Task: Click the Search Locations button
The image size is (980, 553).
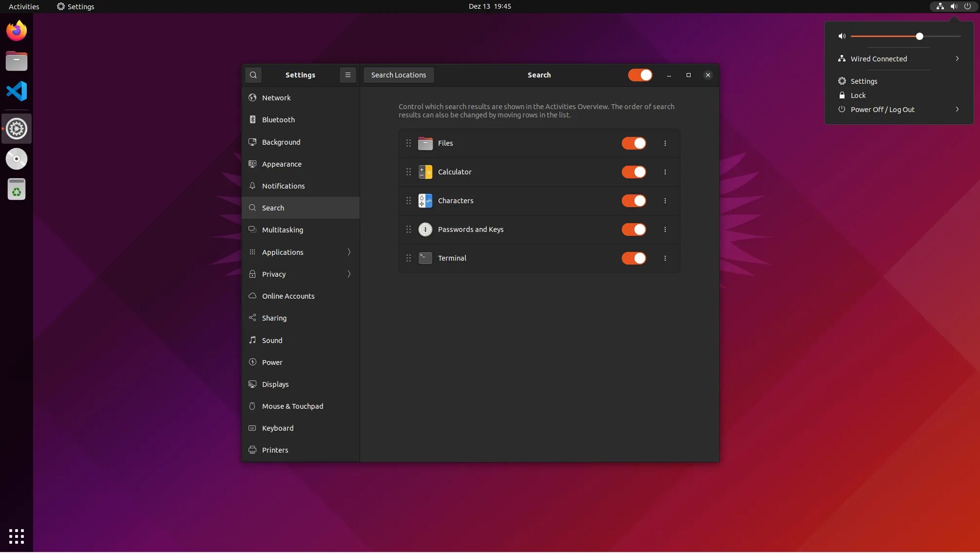Action: coord(398,75)
